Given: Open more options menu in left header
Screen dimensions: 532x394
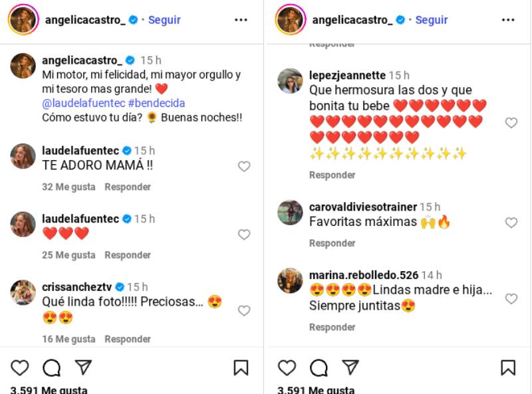Looking at the screenshot, I should pyautogui.click(x=241, y=20).
